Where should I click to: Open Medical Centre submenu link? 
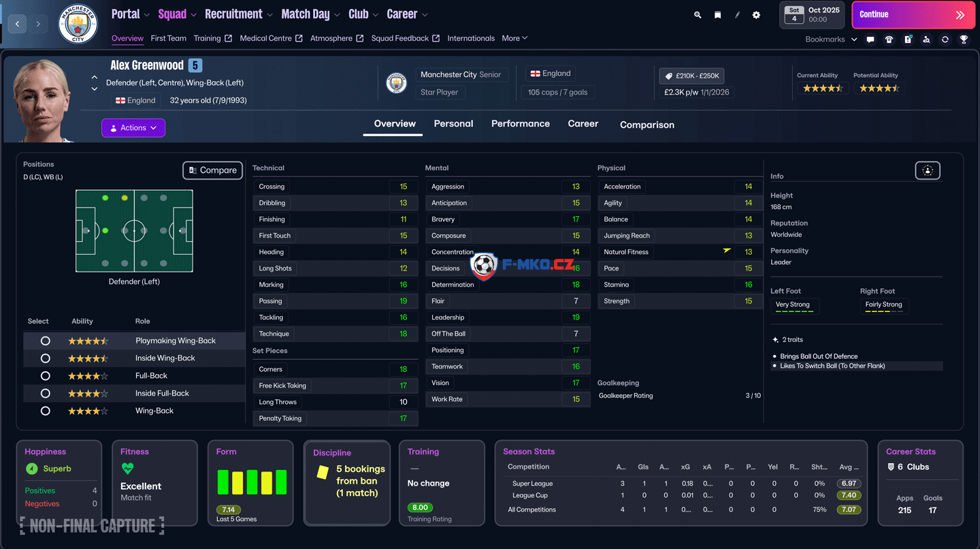tap(271, 38)
